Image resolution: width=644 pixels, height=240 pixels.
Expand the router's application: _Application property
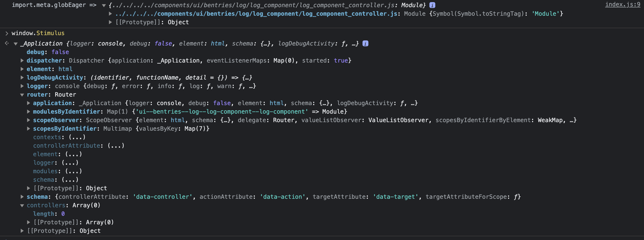click(x=29, y=103)
